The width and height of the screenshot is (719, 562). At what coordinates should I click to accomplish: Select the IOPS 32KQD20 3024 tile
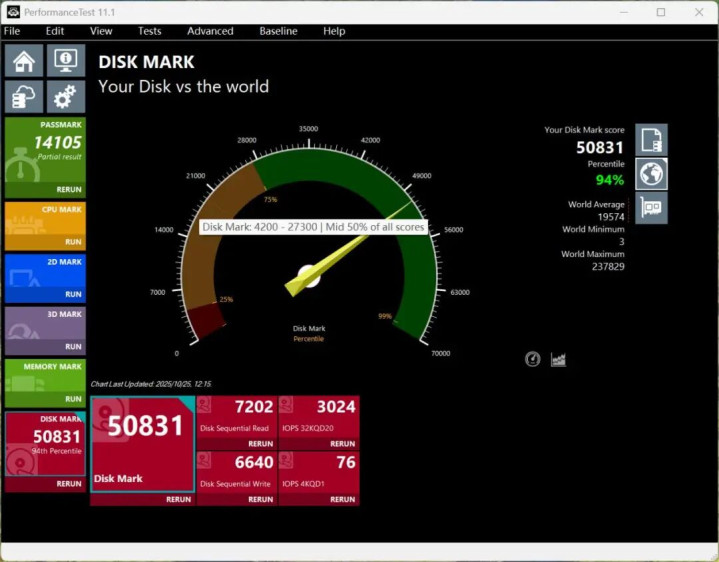(319, 417)
